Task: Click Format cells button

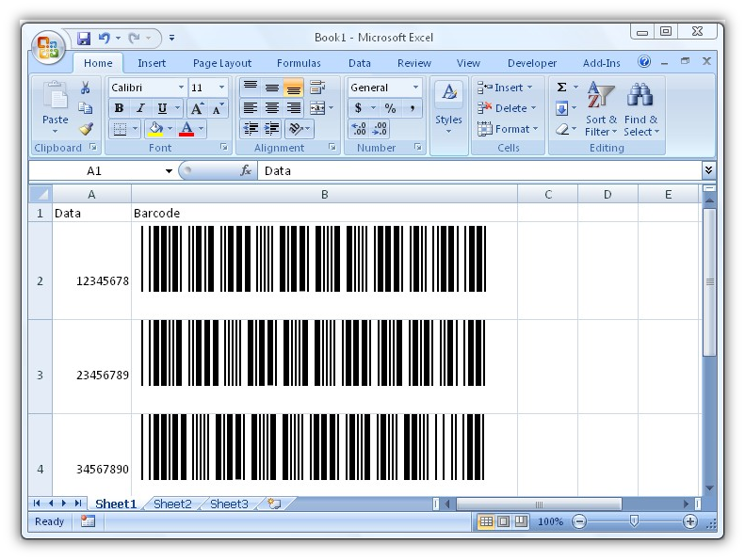Action: (x=508, y=129)
